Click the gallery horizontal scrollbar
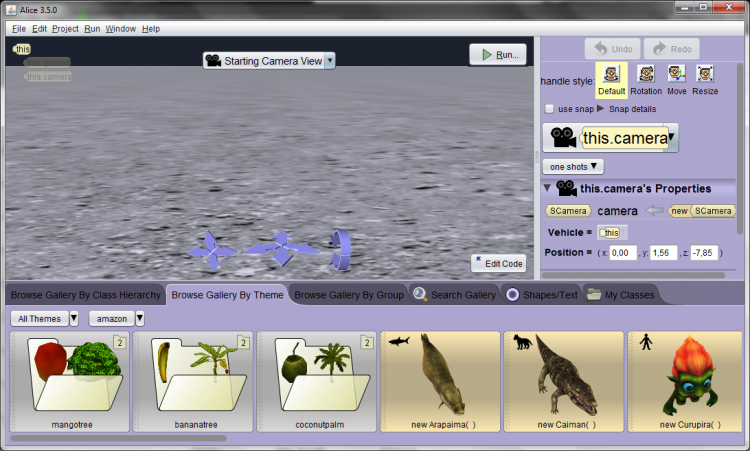The image size is (750, 451). click(118, 438)
